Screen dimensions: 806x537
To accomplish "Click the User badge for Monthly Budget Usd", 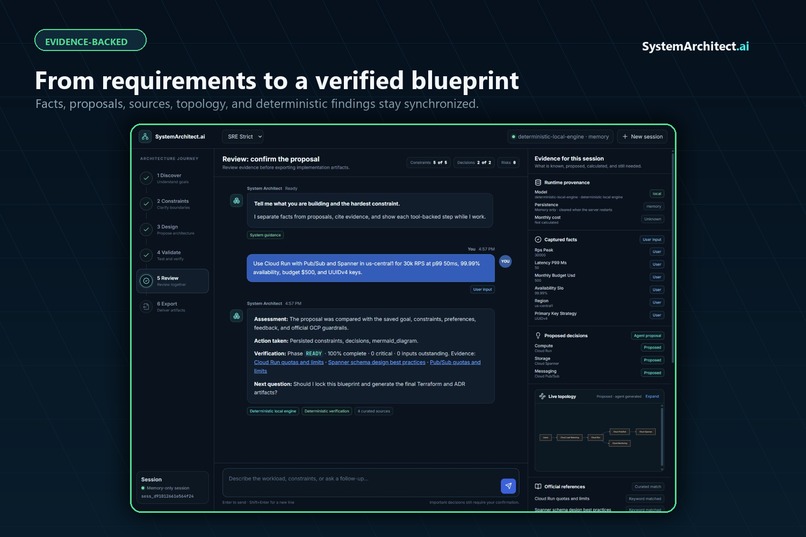I will (x=656, y=277).
